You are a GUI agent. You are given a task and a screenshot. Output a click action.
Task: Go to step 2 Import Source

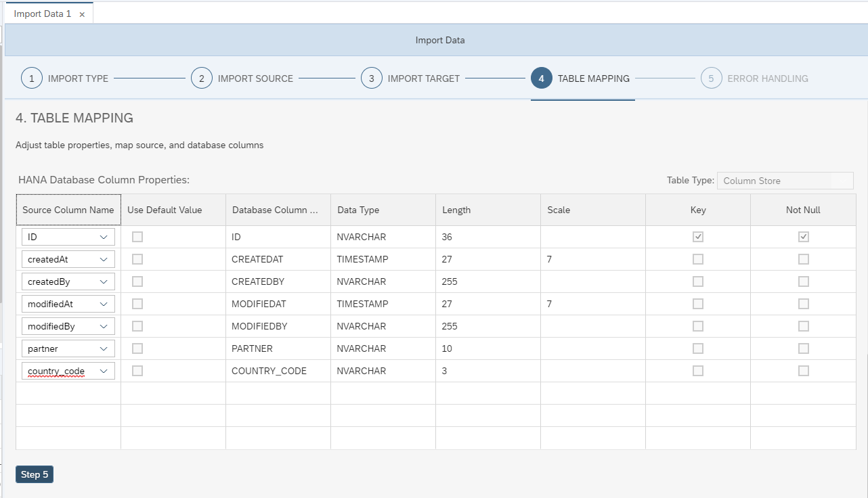pyautogui.click(x=201, y=78)
